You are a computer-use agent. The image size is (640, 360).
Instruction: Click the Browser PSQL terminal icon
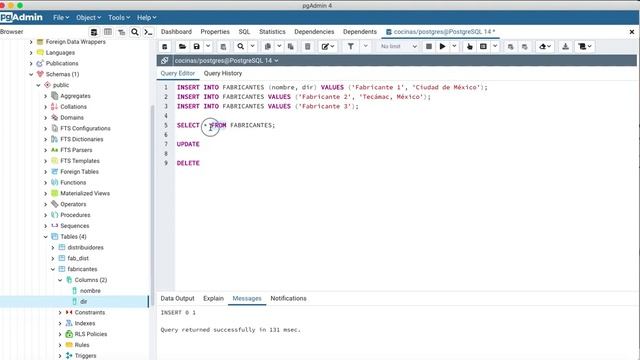[x=148, y=32]
